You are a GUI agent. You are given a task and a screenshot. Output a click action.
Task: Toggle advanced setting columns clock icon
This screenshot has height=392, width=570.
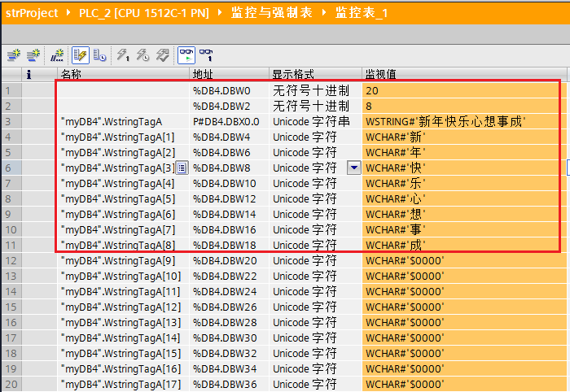tap(99, 55)
